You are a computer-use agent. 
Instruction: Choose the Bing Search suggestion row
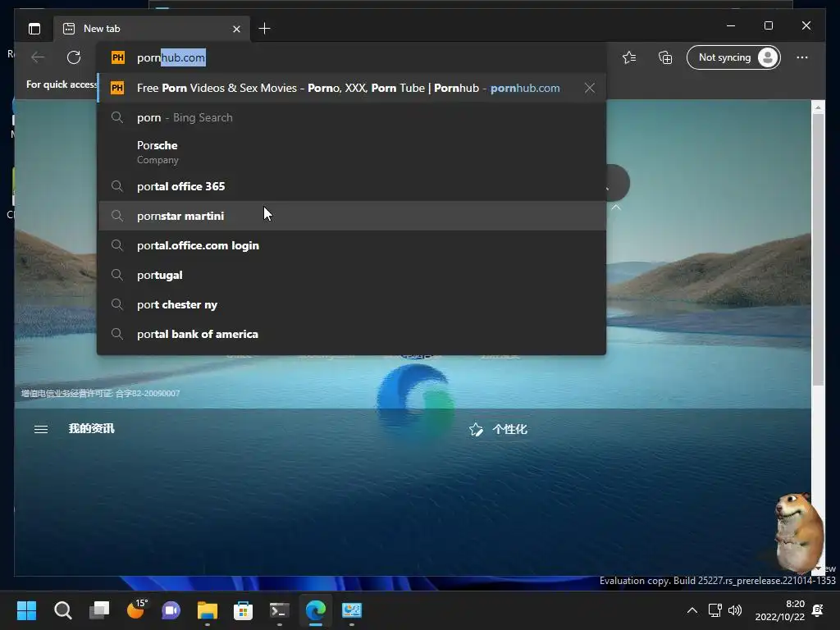pyautogui.click(x=351, y=117)
